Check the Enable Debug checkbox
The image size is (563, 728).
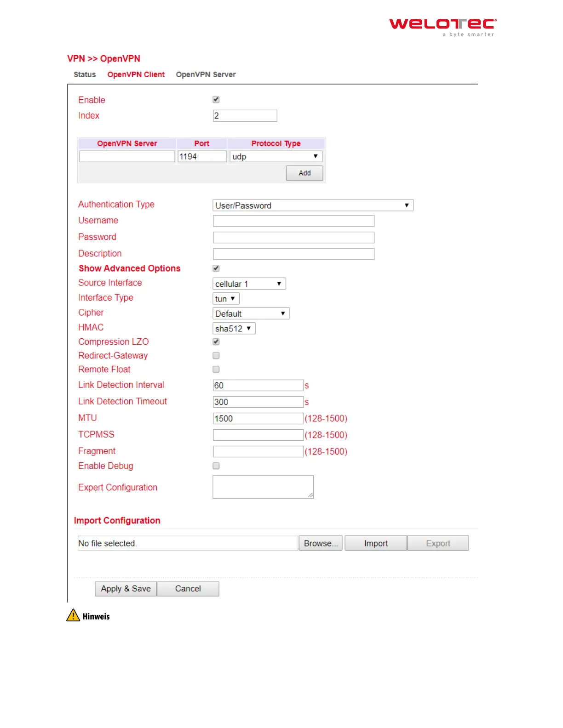pyautogui.click(x=216, y=466)
